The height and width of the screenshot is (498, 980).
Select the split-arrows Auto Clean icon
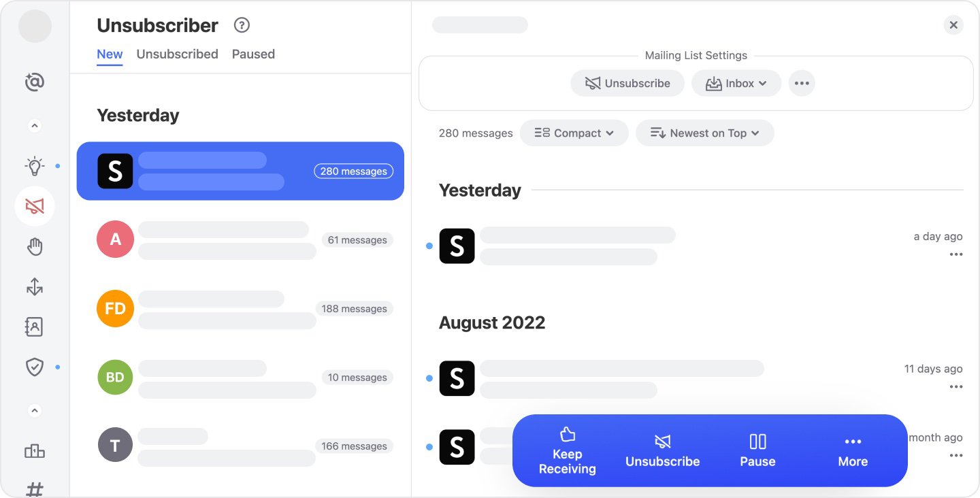point(34,286)
